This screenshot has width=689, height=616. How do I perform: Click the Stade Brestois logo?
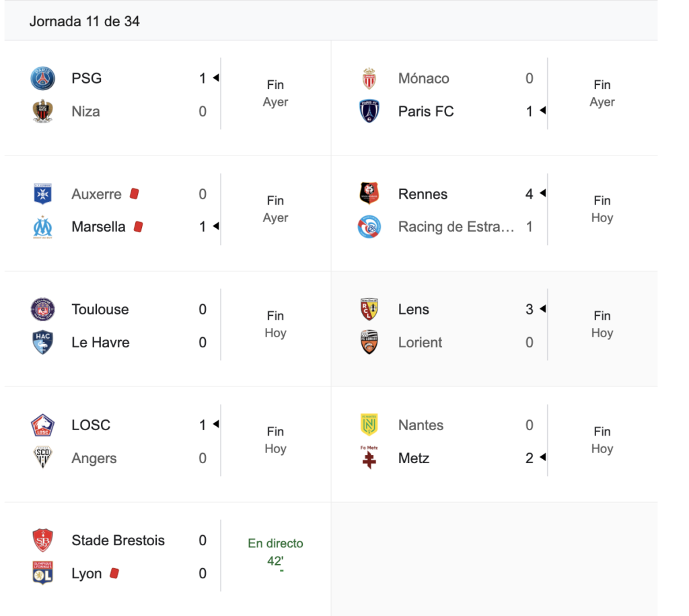coord(42,541)
